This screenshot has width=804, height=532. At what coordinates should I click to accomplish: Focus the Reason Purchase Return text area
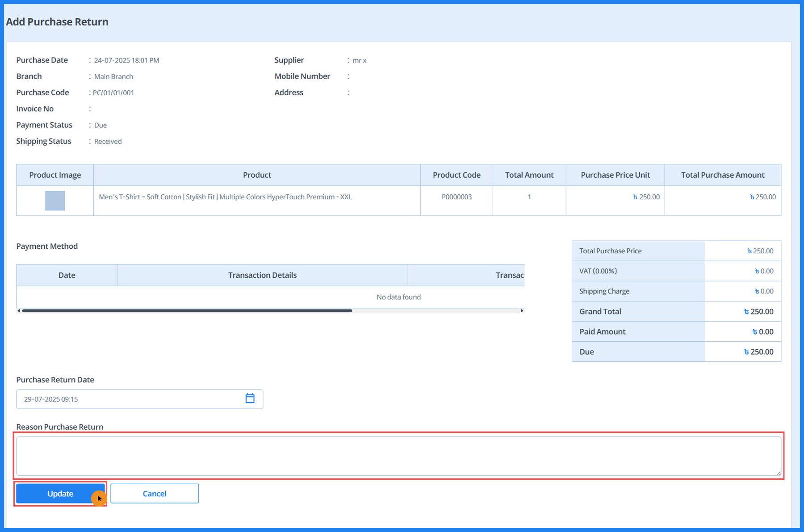398,456
